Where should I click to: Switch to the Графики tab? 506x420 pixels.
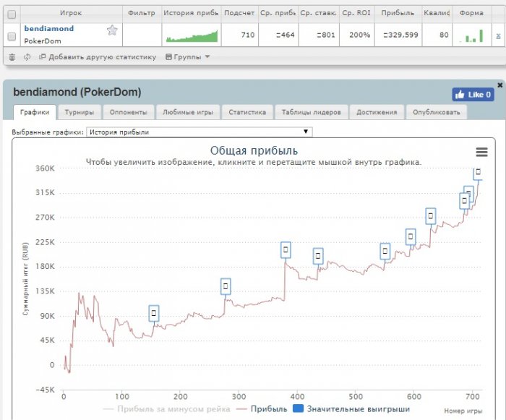pyautogui.click(x=35, y=112)
